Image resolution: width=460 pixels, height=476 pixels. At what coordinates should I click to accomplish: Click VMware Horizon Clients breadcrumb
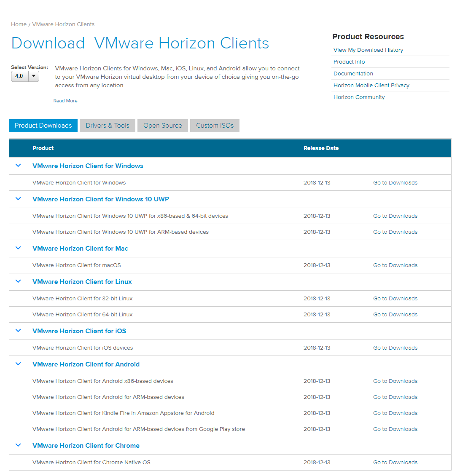click(x=63, y=24)
